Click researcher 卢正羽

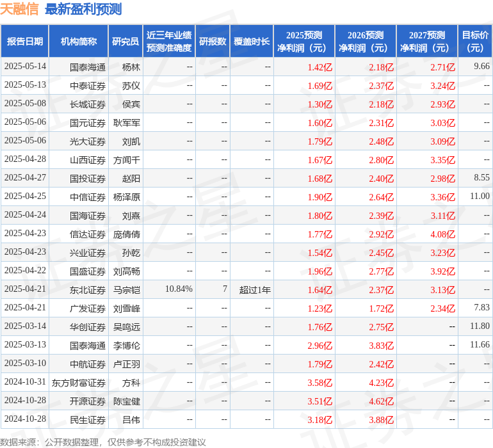pyautogui.click(x=127, y=364)
